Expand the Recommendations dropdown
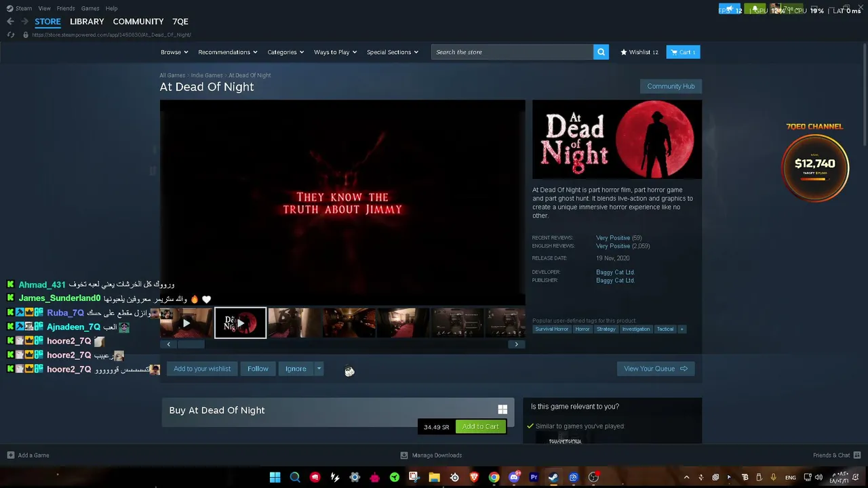The image size is (868, 488). click(228, 52)
